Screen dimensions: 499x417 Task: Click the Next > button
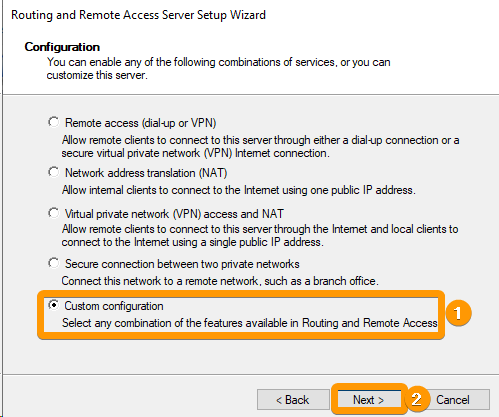click(369, 399)
